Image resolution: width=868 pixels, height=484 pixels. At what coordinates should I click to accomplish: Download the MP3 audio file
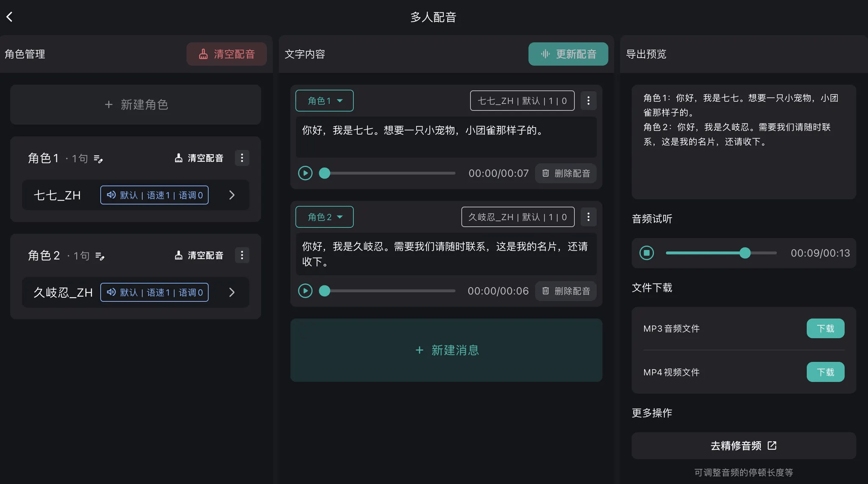pos(825,329)
